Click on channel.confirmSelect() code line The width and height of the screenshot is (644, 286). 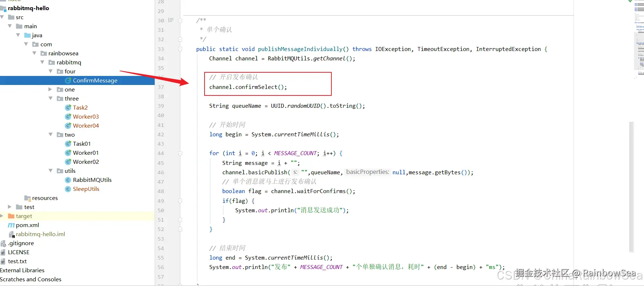coord(248,87)
